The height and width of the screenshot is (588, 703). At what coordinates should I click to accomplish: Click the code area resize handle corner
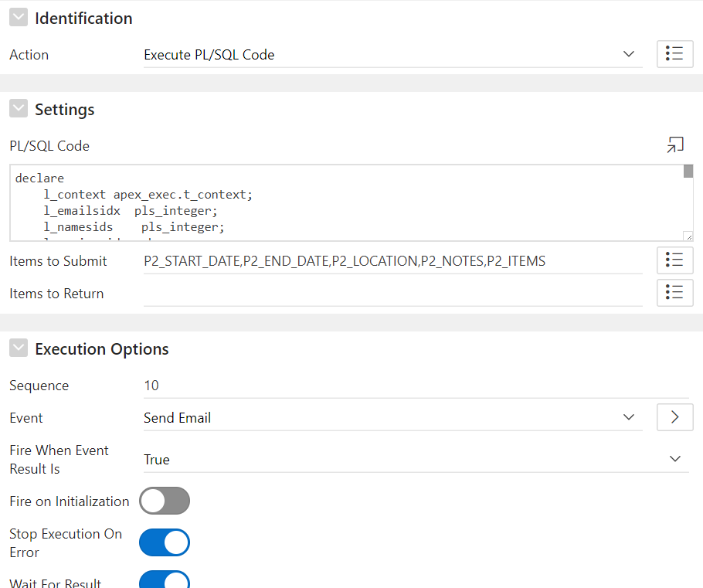point(688,236)
